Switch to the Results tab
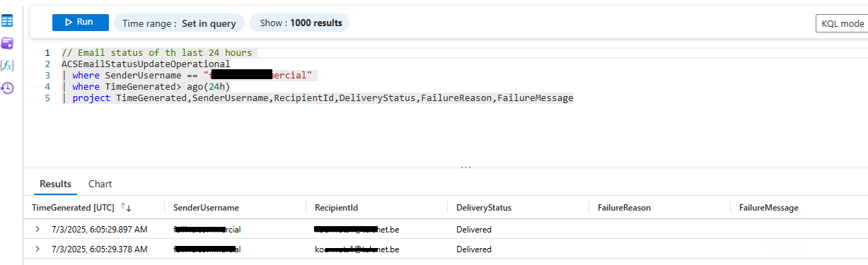Viewport: 868px width, 265px height. (55, 184)
